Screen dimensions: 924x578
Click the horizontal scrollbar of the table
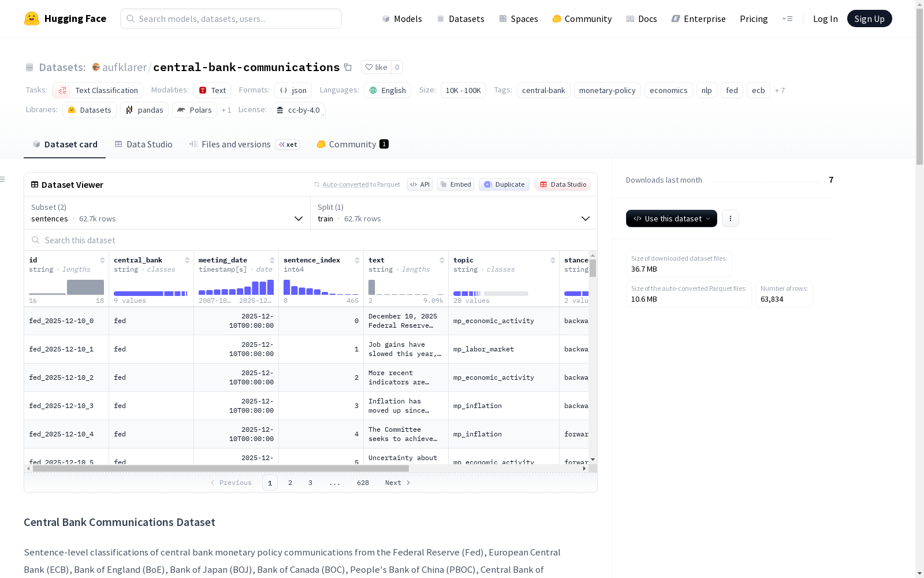pyautogui.click(x=221, y=468)
